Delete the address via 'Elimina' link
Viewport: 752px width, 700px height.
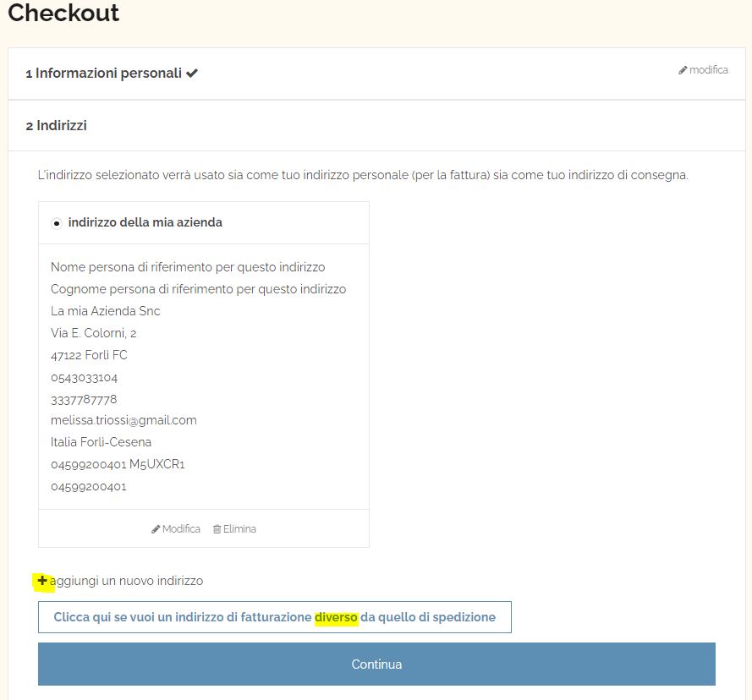[234, 529]
